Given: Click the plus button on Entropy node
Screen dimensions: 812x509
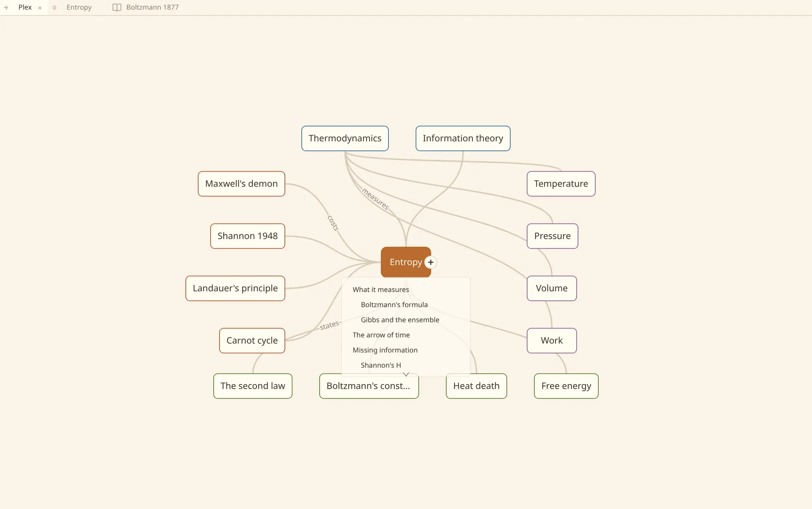Looking at the screenshot, I should (430, 262).
